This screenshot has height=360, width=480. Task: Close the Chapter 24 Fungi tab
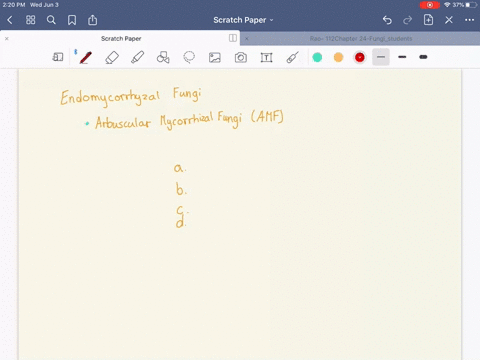[247, 39]
